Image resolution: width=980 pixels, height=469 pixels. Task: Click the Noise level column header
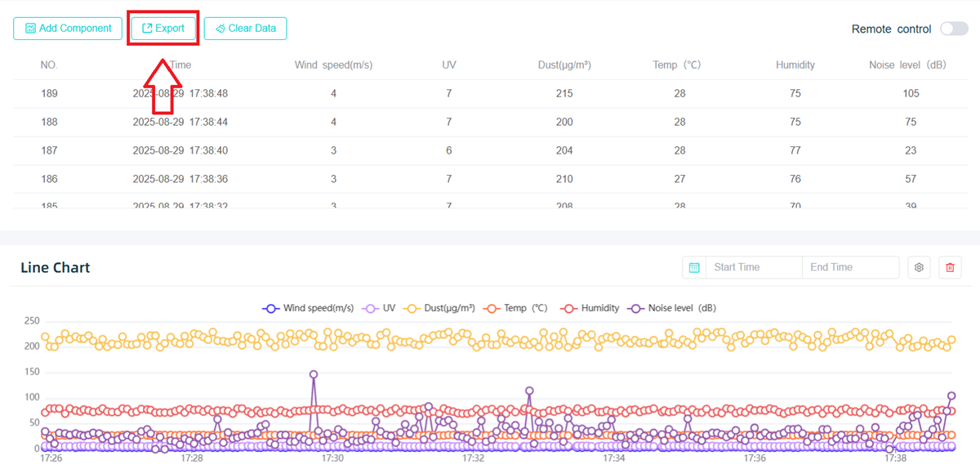click(907, 65)
